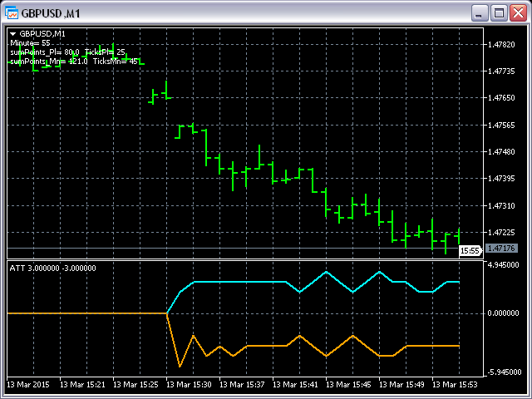Click the 1.47480 price scale level
This screenshot has width=532, height=399.
coord(502,152)
